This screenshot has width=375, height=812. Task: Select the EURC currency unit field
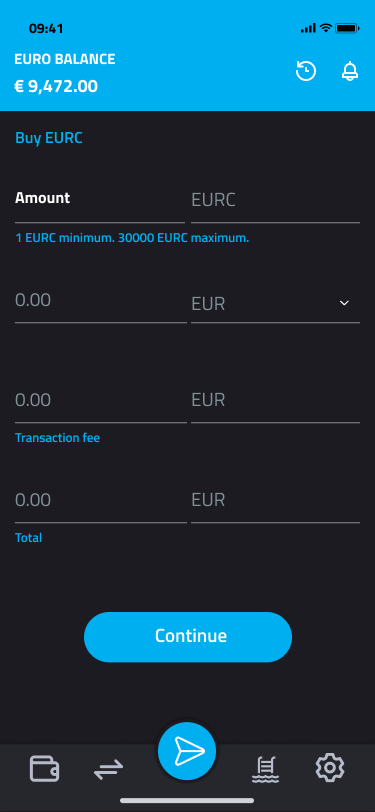tap(275, 200)
